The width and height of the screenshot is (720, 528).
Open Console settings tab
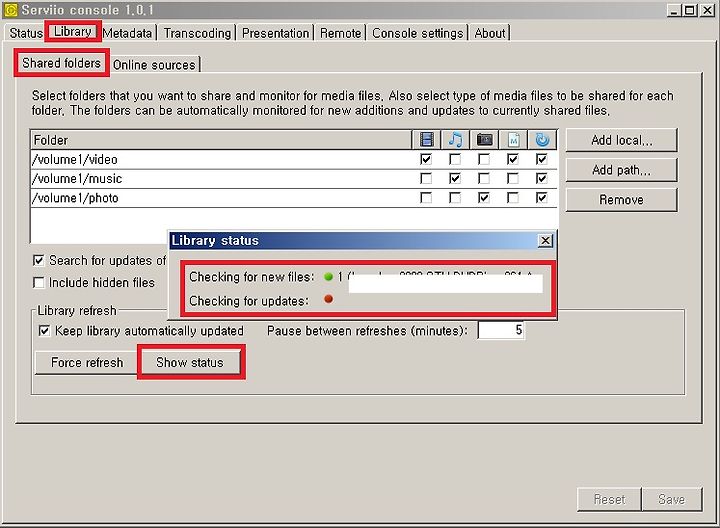pyautogui.click(x=417, y=33)
